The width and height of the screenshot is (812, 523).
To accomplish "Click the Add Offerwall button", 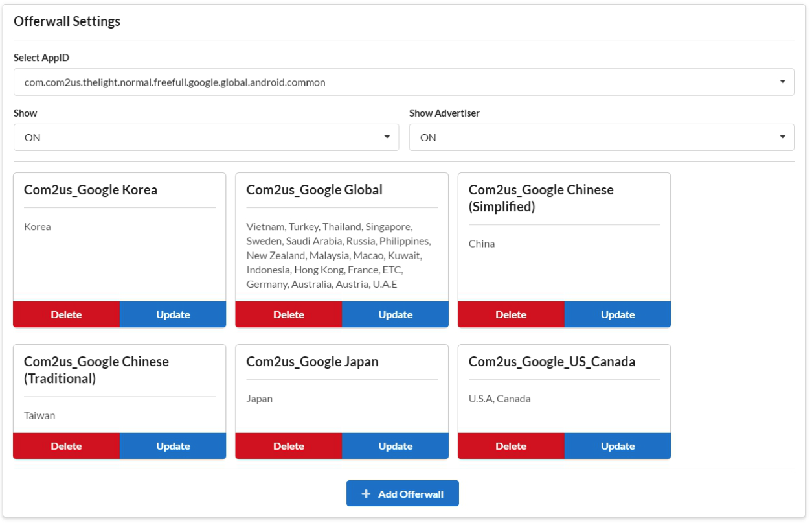I will pyautogui.click(x=403, y=493).
